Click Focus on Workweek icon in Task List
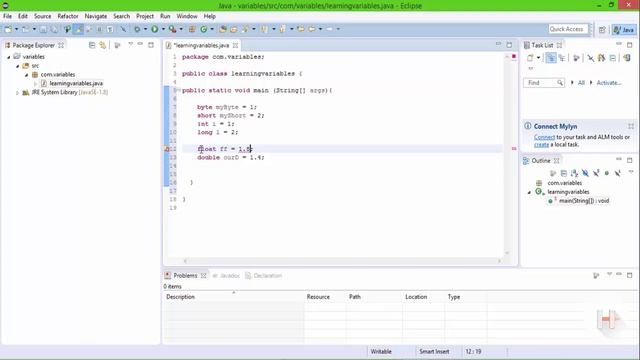This screenshot has height=360, width=640. point(576,58)
